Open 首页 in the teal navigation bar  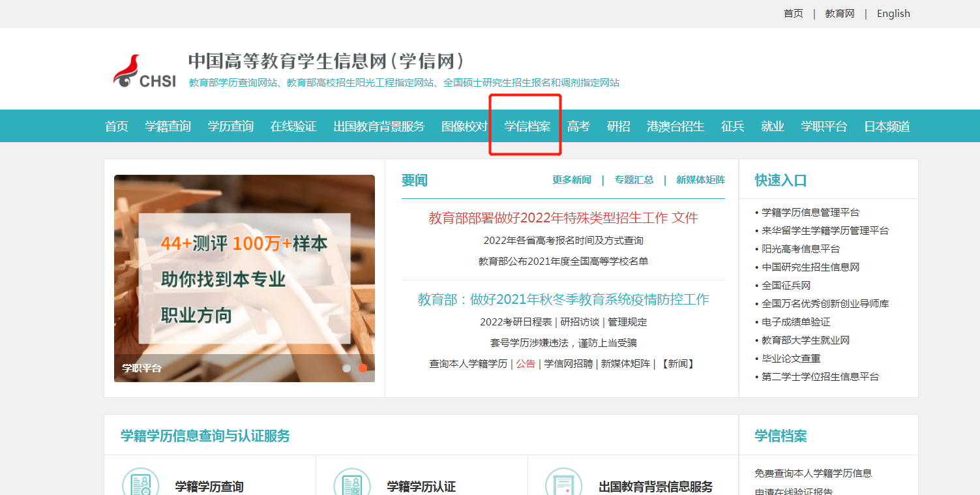click(117, 127)
